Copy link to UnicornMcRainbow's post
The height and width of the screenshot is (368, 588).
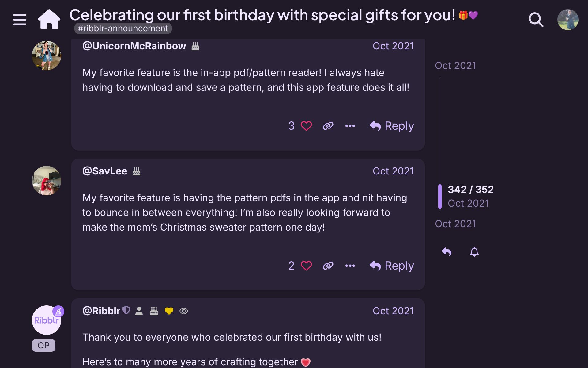coord(328,126)
